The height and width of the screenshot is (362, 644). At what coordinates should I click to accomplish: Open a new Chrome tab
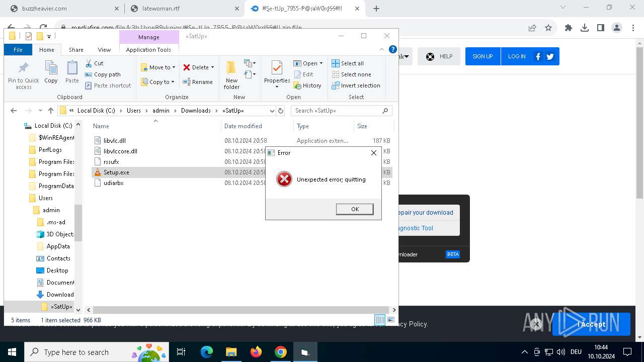click(x=376, y=9)
